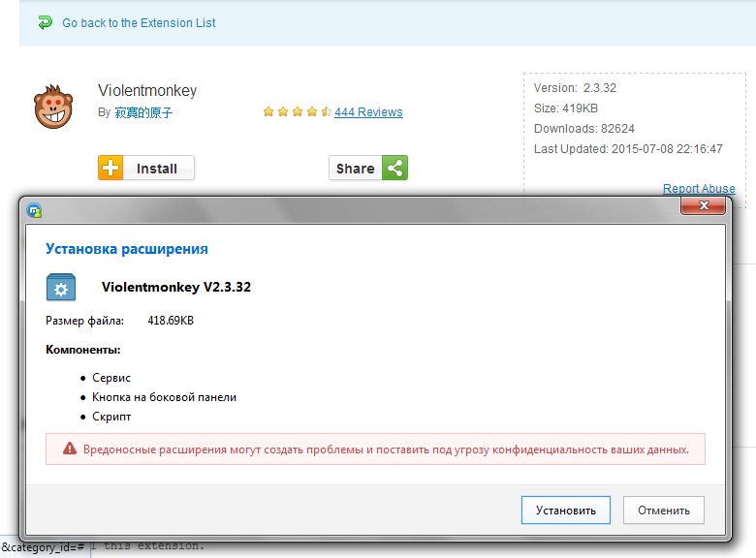
Task: Click the Maxthon icon in dialog title bar
Action: tap(34, 210)
